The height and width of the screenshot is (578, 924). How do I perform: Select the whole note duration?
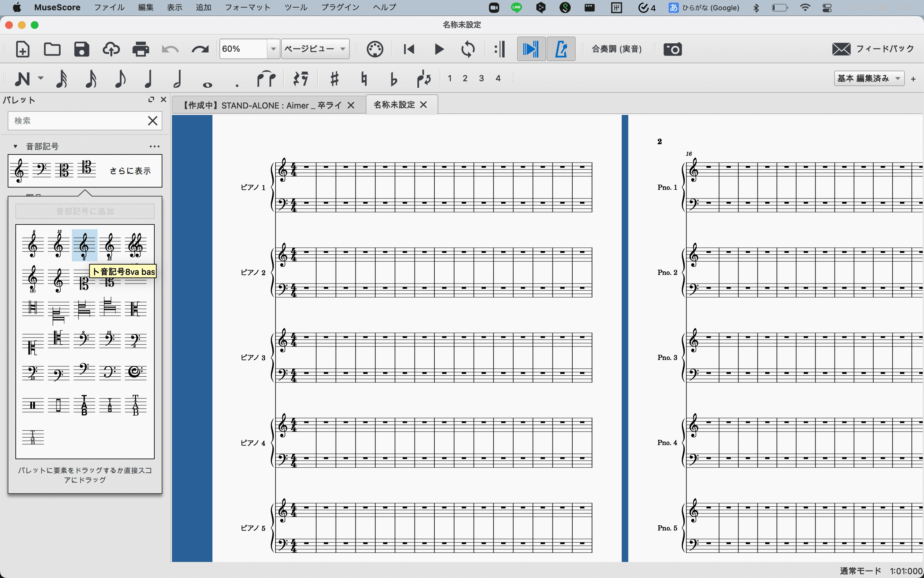pyautogui.click(x=207, y=84)
